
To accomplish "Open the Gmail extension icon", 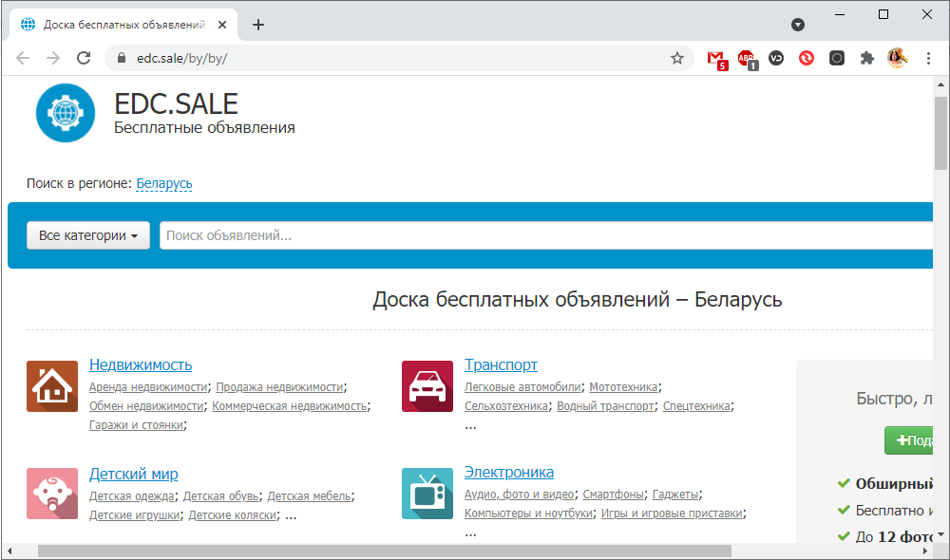I will pyautogui.click(x=716, y=58).
